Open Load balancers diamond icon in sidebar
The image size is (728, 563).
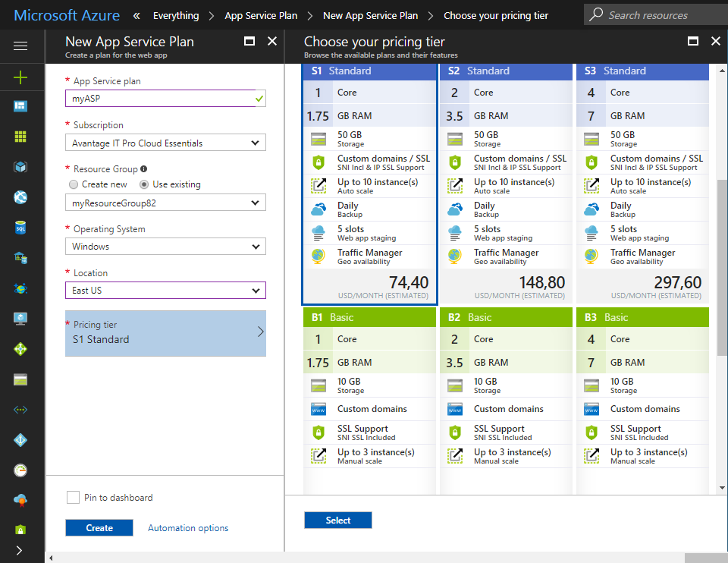click(20, 349)
